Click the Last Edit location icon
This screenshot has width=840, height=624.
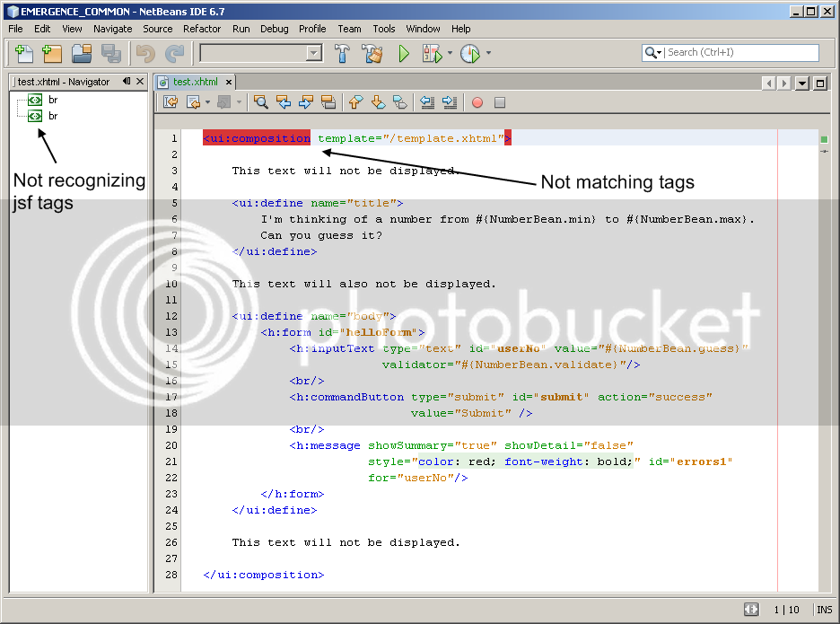point(171,101)
